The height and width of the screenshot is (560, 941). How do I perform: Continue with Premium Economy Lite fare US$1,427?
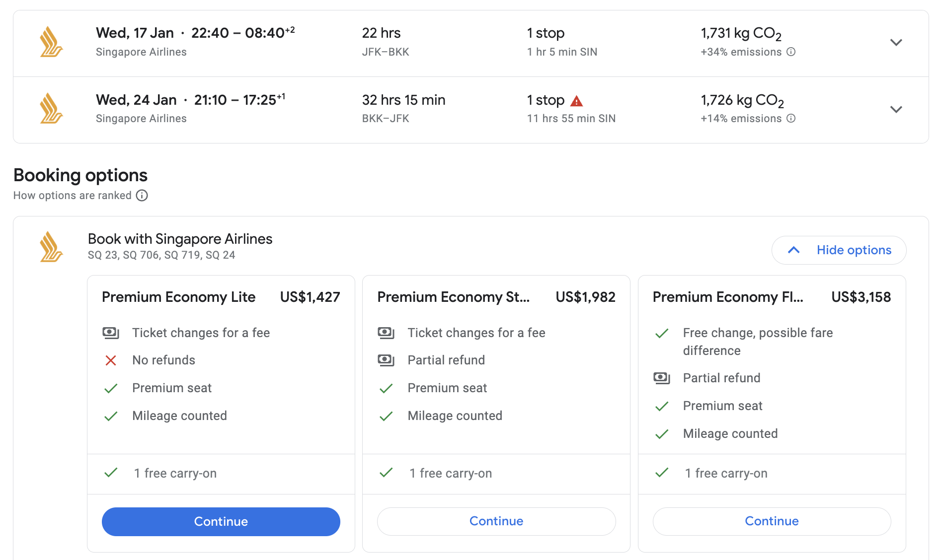tap(221, 521)
